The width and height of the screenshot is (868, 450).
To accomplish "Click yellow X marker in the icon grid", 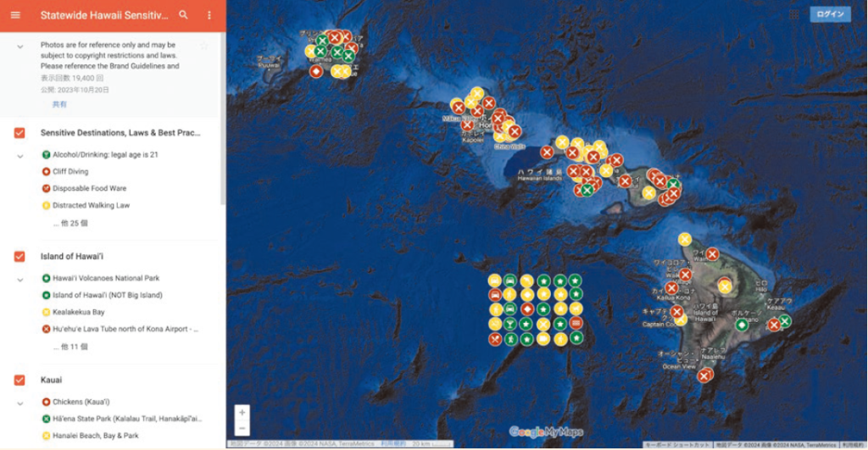I will tap(543, 324).
